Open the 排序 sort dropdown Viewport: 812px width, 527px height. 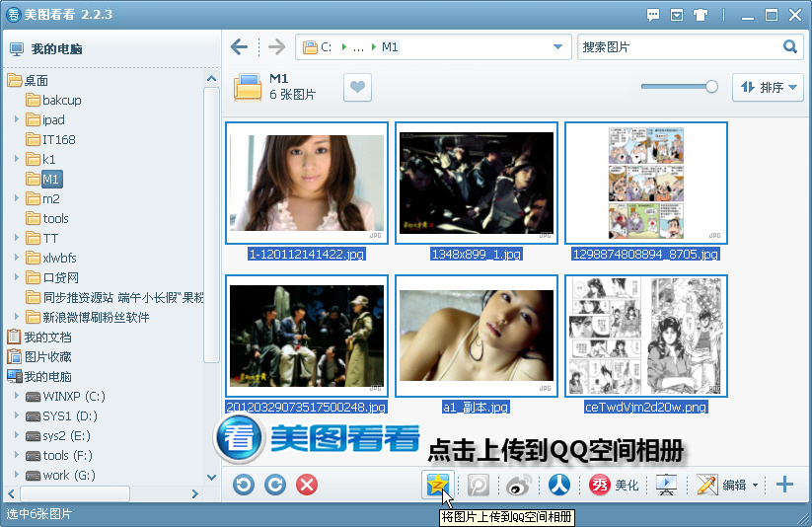click(x=768, y=87)
